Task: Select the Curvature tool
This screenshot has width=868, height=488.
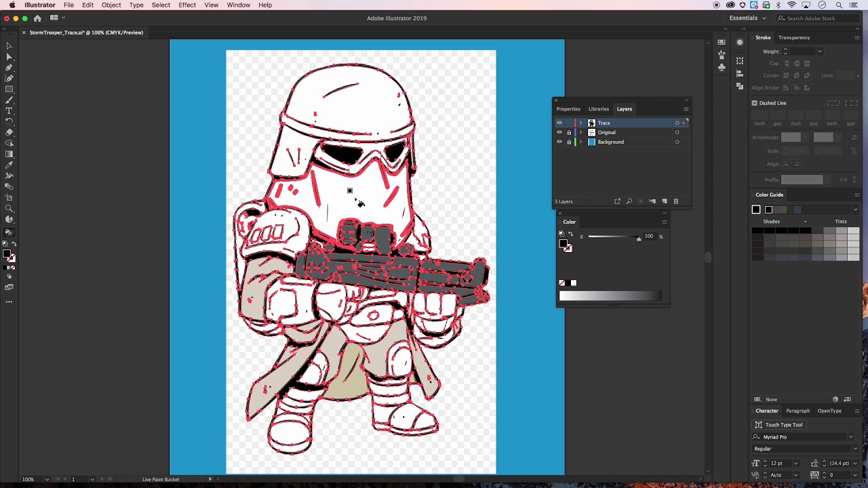Action: [x=9, y=78]
